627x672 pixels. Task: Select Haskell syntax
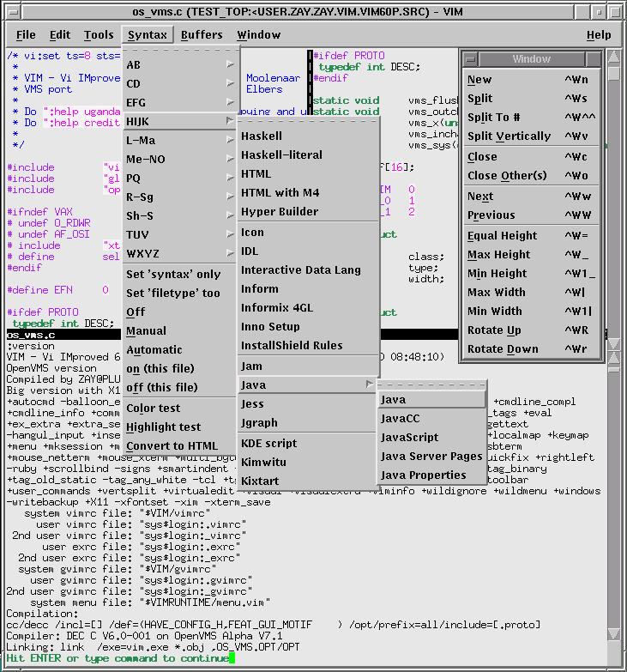pos(308,136)
